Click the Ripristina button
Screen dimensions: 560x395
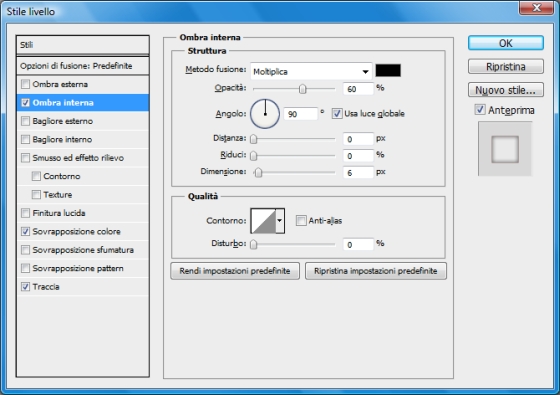point(506,66)
